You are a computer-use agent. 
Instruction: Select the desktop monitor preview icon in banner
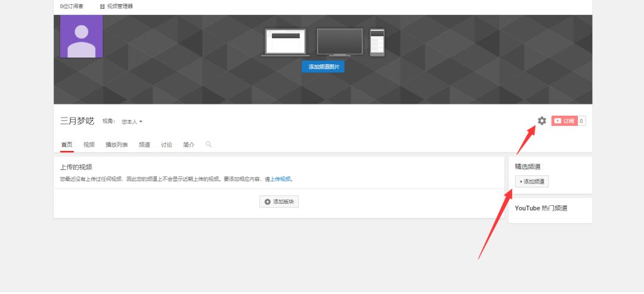click(x=284, y=43)
